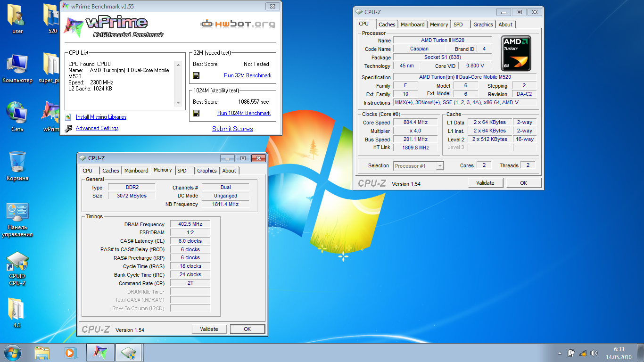
Task: Click the Advanced Settings wrench icon
Action: coord(68,128)
